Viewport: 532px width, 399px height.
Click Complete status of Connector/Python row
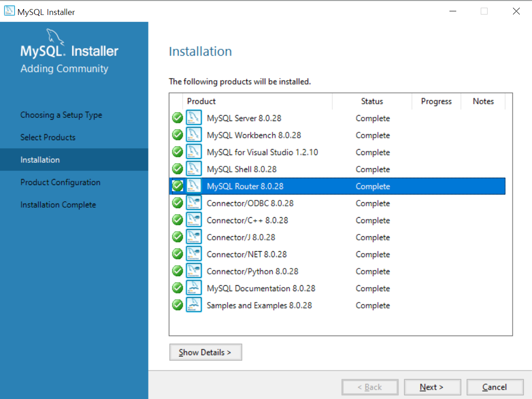[372, 272]
